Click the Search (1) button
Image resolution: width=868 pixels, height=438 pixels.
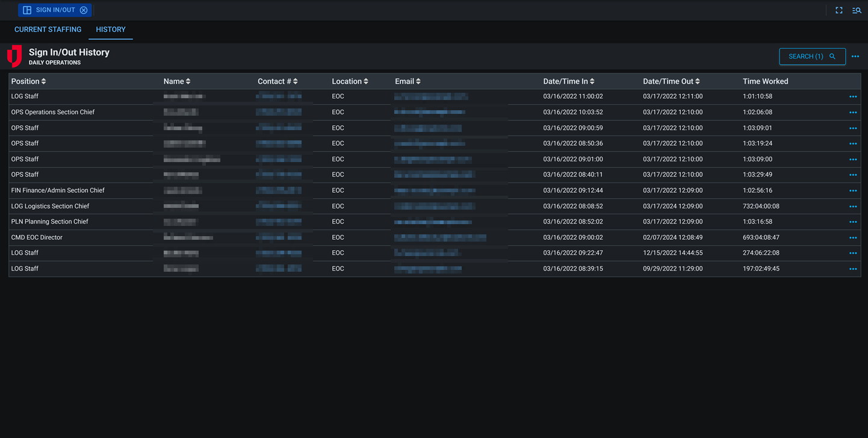(x=811, y=57)
